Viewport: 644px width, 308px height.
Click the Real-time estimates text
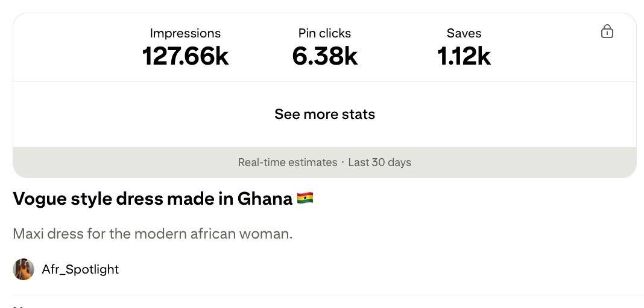tap(288, 162)
